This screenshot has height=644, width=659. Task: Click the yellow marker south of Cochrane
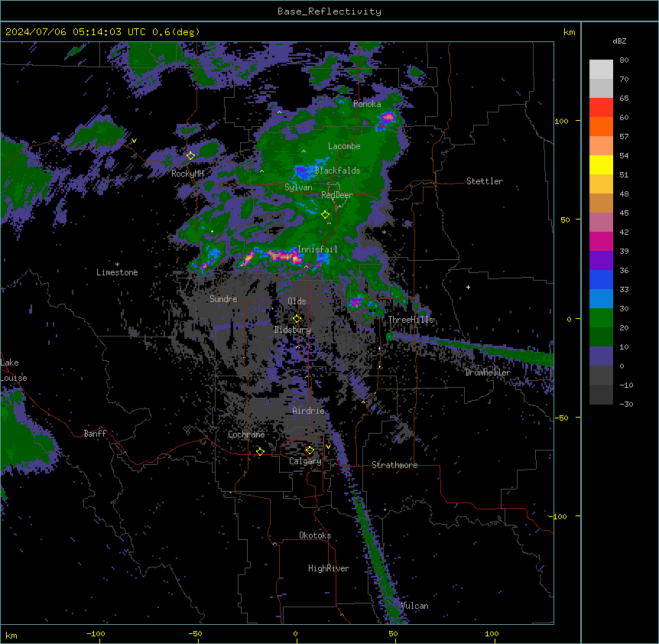260,452
